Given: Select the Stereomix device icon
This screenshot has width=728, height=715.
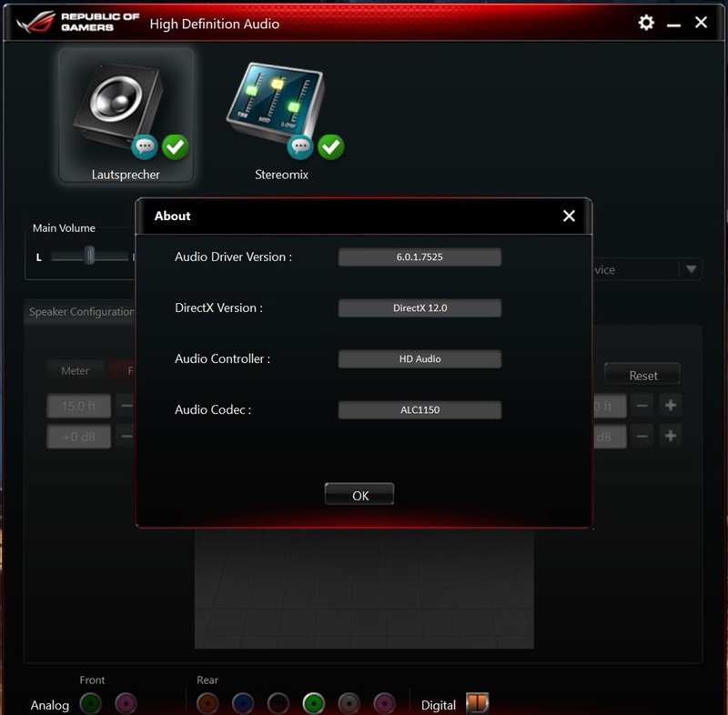Looking at the screenshot, I should tap(278, 100).
